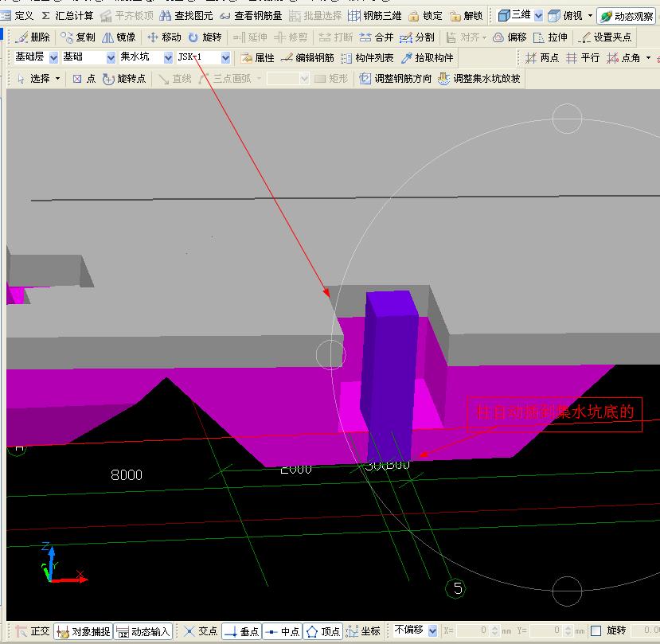Image resolution: width=660 pixels, height=644 pixels.
Task: Open 属性 properties panel
Action: click(258, 58)
